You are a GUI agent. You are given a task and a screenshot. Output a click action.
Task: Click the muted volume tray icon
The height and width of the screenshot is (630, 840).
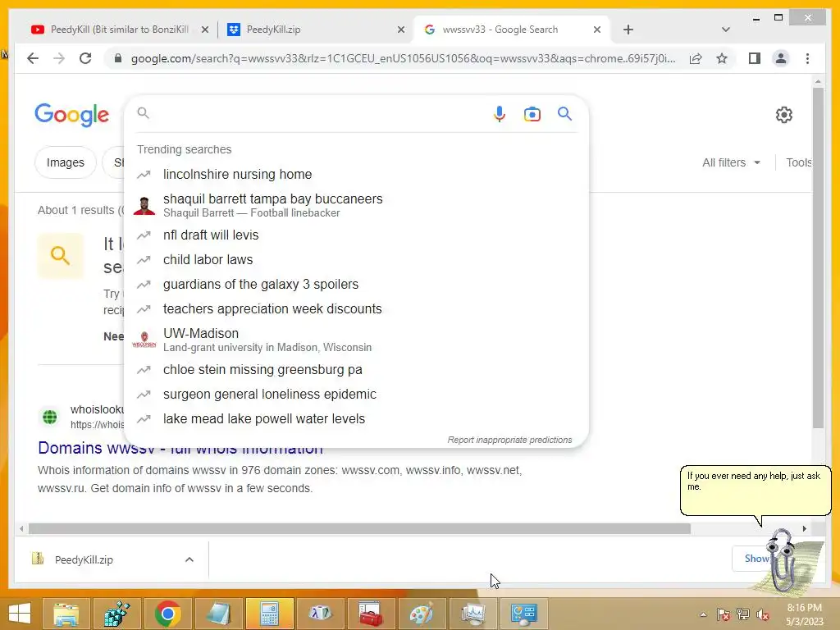pos(762,614)
